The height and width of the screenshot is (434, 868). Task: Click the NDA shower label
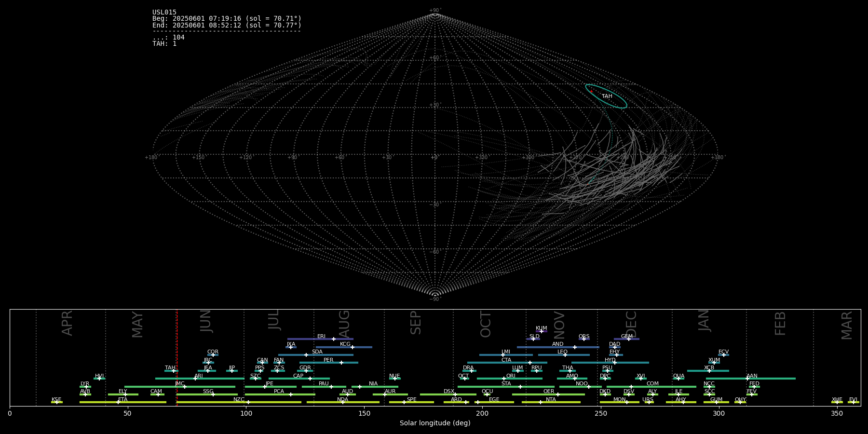point(342,400)
